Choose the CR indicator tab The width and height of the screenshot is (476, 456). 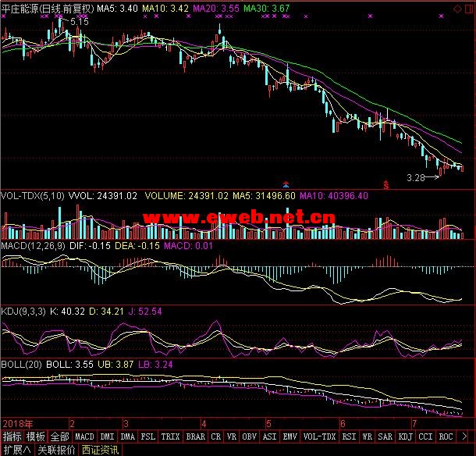216,436
